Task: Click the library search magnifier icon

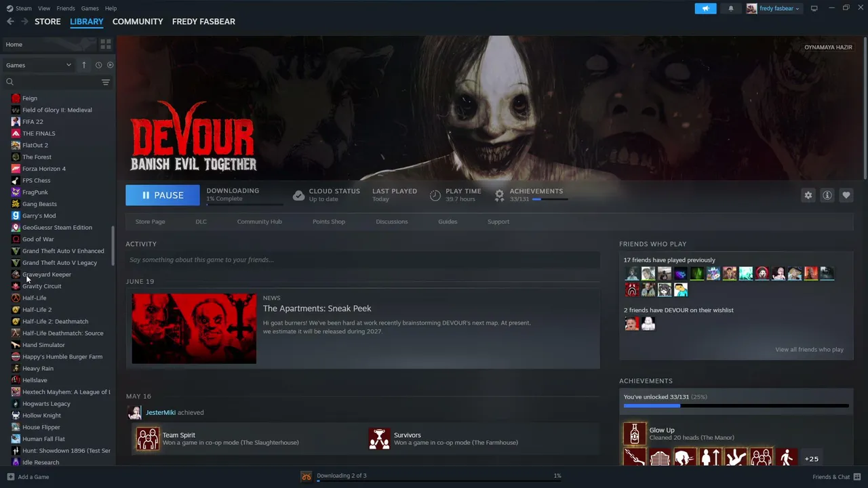Action: [x=10, y=82]
